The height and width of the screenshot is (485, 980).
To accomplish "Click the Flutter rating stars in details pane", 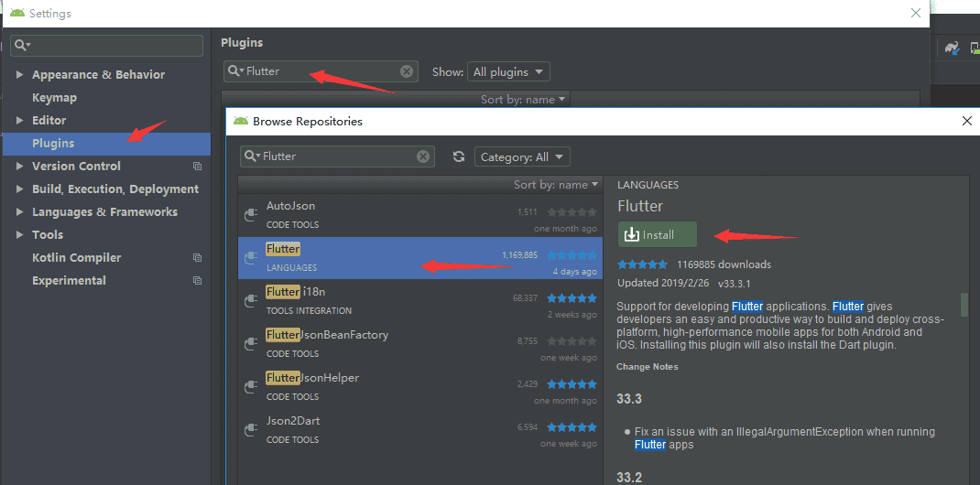I will [x=643, y=264].
